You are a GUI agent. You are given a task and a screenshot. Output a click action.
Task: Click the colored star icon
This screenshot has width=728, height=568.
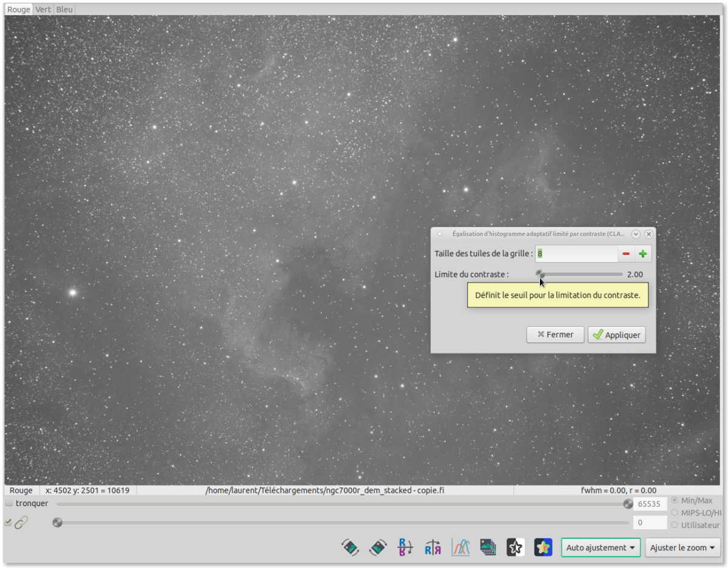click(x=543, y=547)
